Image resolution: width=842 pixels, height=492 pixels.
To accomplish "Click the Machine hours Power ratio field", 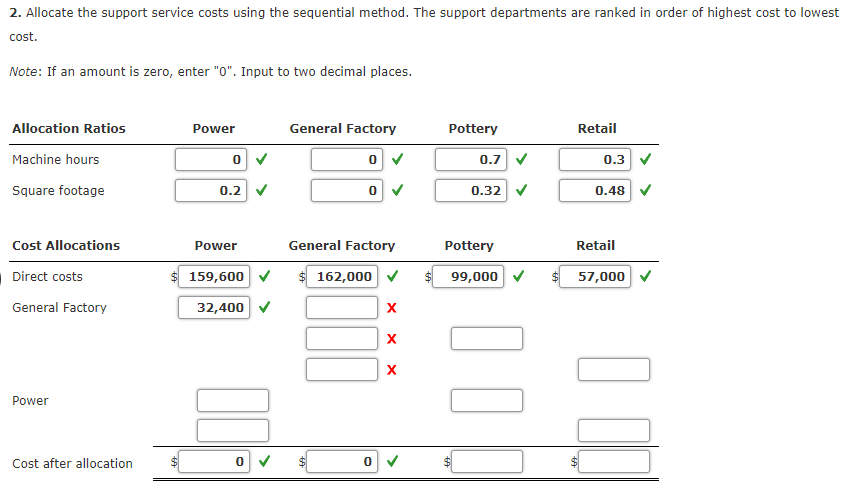I will pyautogui.click(x=211, y=160).
